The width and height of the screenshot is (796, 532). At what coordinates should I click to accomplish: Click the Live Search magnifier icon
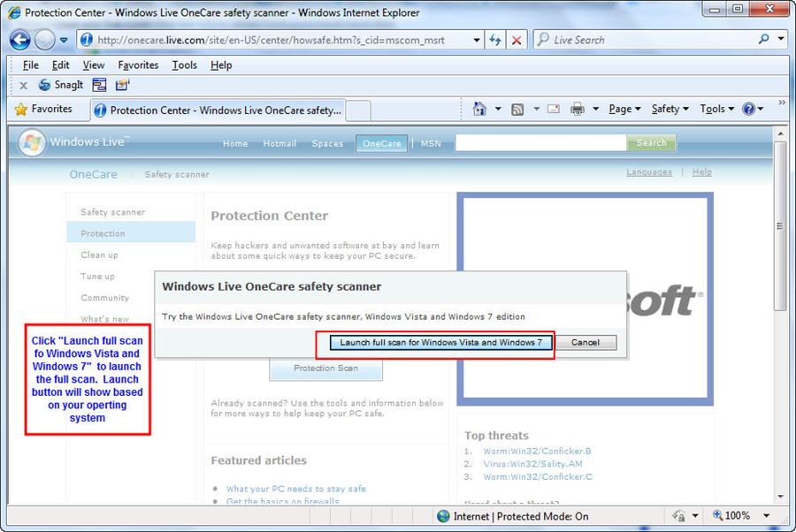pyautogui.click(x=763, y=39)
